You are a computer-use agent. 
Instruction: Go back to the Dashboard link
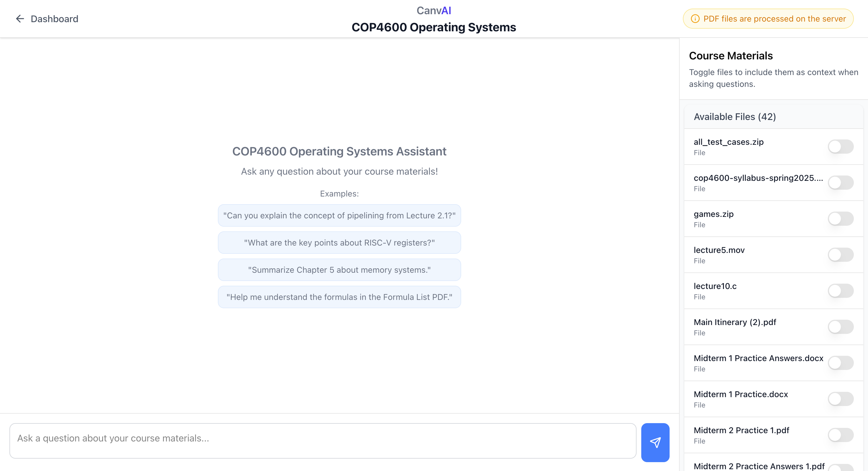pos(54,19)
